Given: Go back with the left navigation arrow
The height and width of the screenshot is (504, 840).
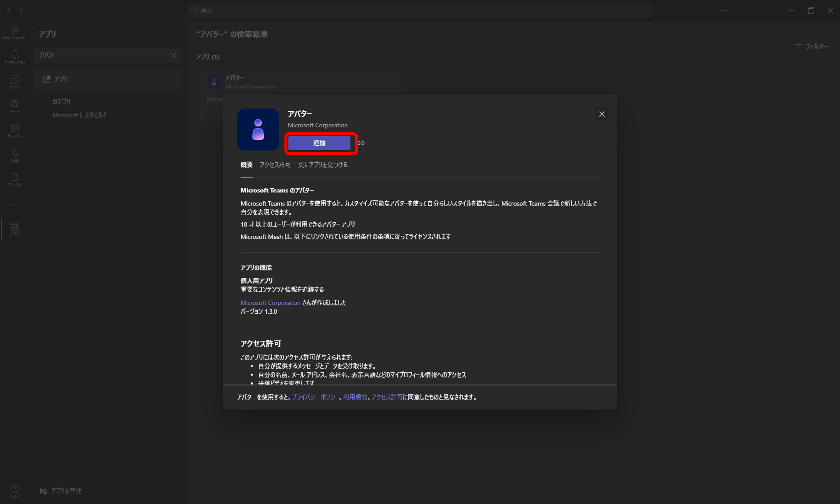Looking at the screenshot, I should pyautogui.click(x=9, y=11).
